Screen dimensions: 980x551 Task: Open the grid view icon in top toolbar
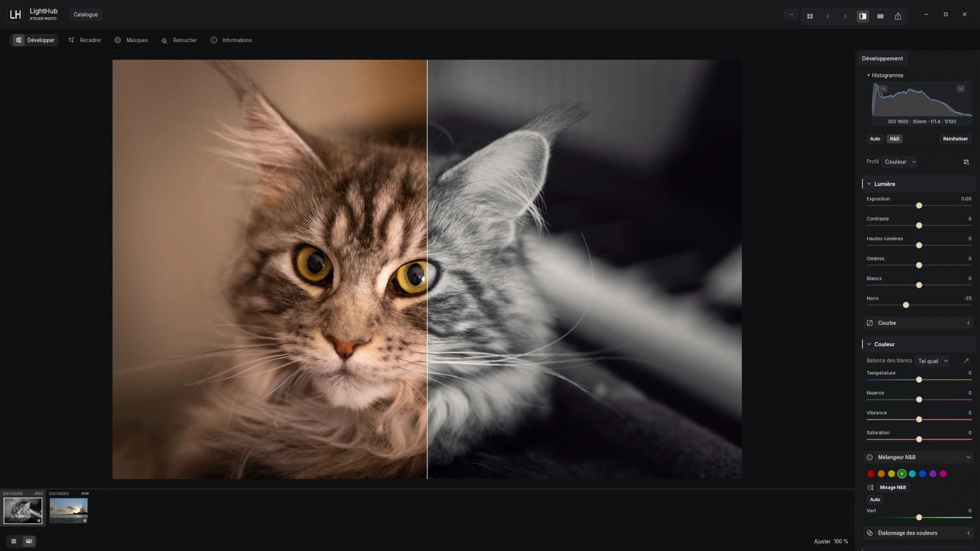pos(810,16)
